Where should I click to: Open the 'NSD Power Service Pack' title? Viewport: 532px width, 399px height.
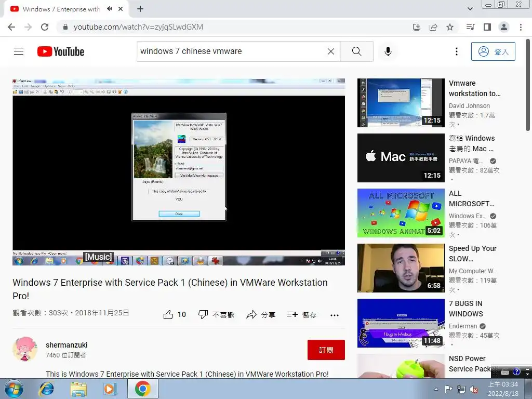(470, 363)
